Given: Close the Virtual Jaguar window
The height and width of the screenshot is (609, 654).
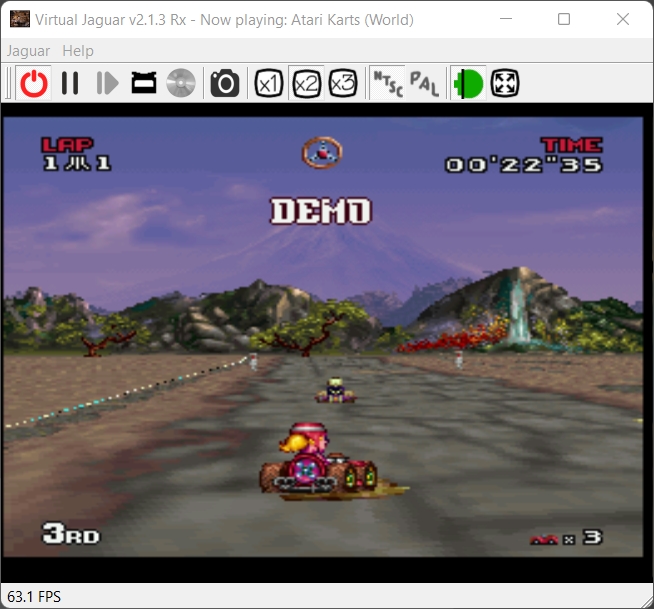Looking at the screenshot, I should pos(623,19).
